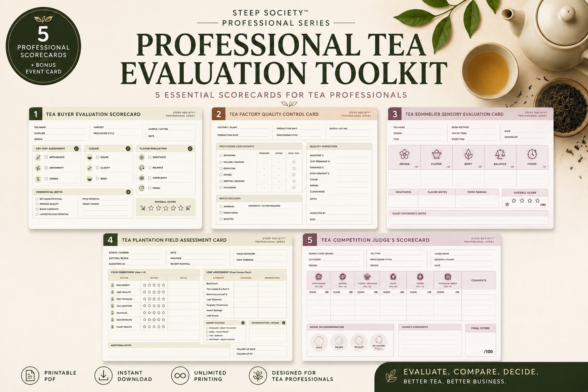Screen dimensions: 588x392
Task: Click the Body leaf icon on the Sommelier card
Action: [x=468, y=154]
